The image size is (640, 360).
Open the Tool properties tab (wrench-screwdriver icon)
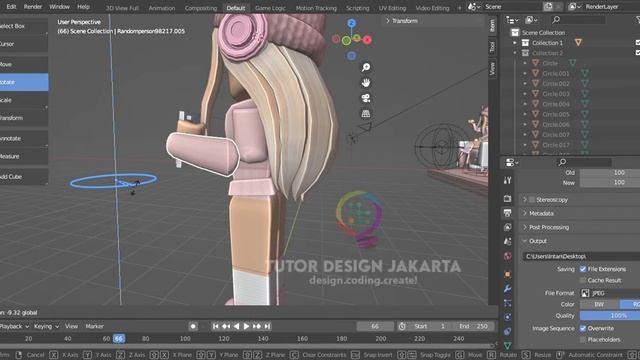508,180
